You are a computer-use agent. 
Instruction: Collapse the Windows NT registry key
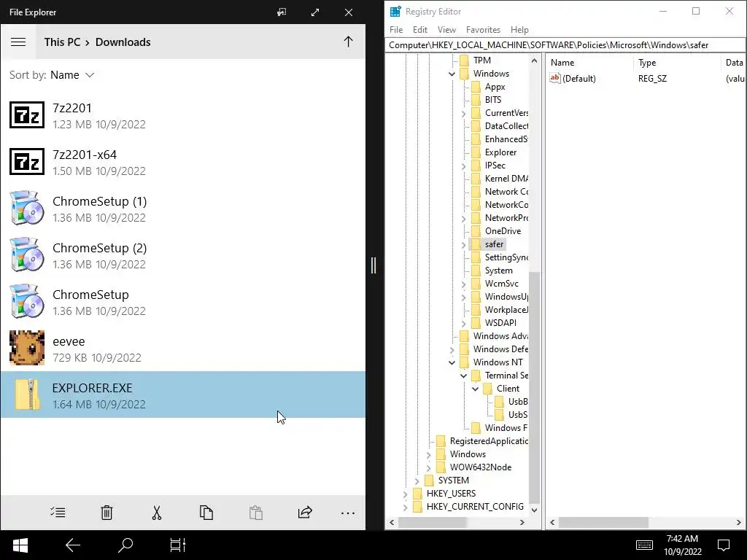point(452,362)
